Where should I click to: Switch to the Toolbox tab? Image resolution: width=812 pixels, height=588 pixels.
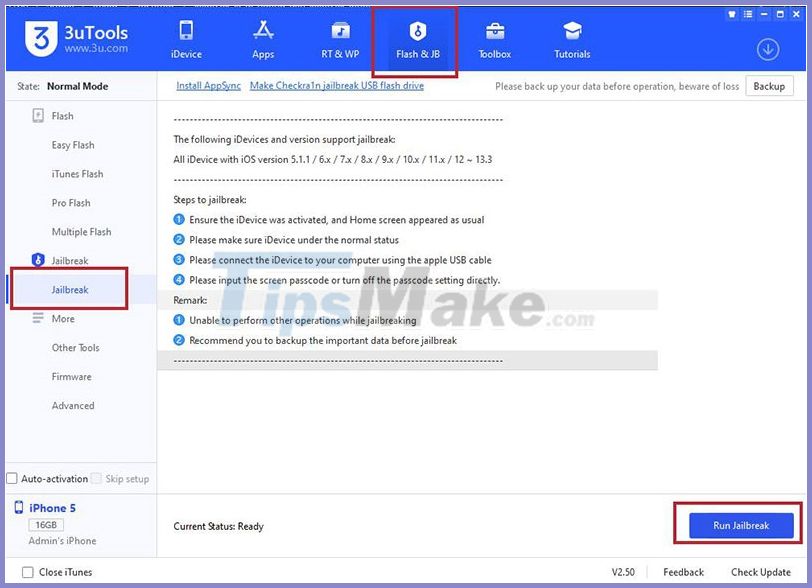(x=493, y=40)
